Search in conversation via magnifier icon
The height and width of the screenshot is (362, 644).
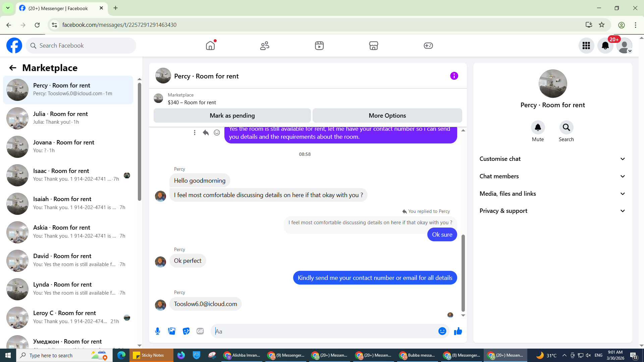(566, 128)
